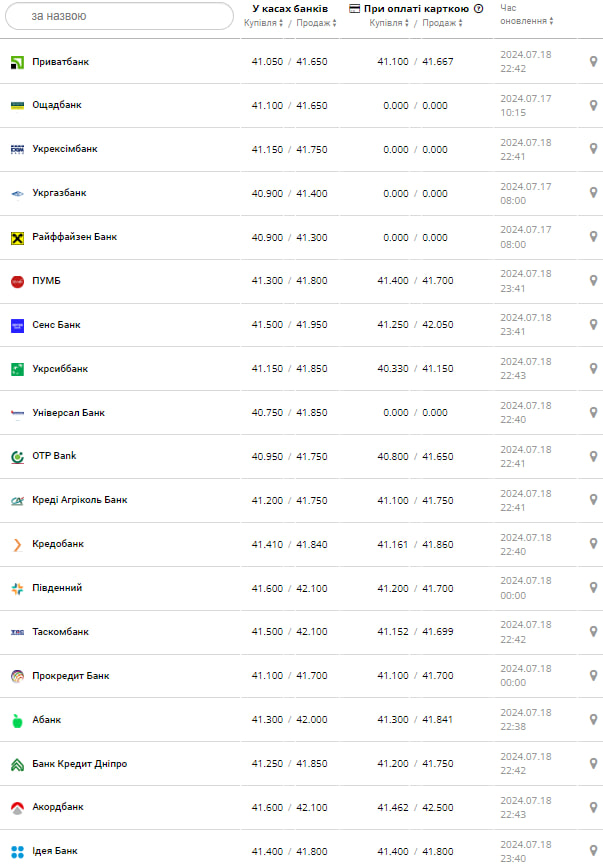Screen dimensions: 603x866
Task: Focus the 'за назвою' search field
Action: point(118,16)
